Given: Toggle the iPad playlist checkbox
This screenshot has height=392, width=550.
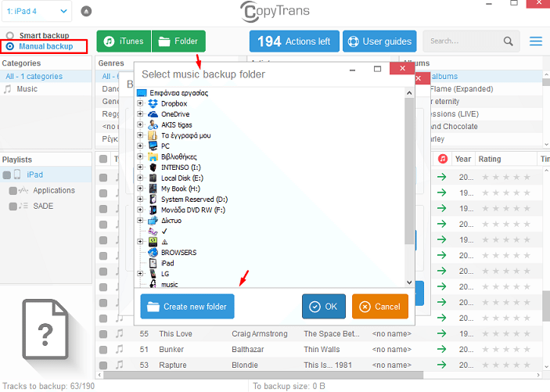Looking at the screenshot, I should coord(7,174).
